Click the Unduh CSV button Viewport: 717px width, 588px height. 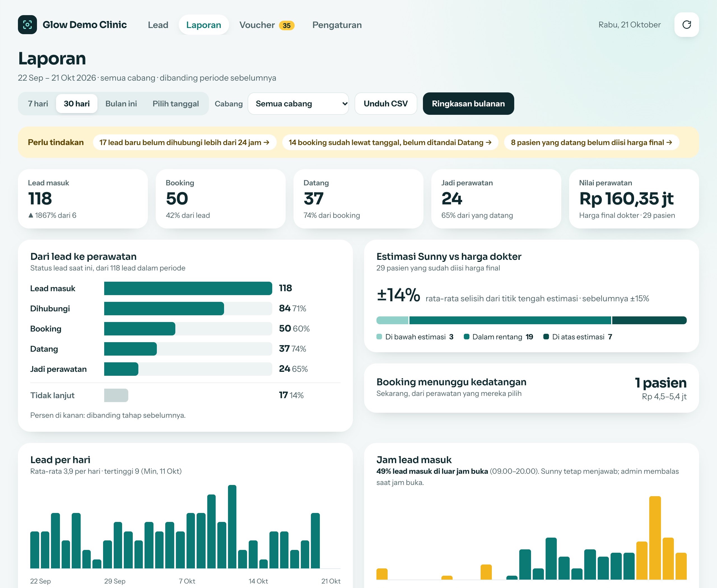point(386,104)
